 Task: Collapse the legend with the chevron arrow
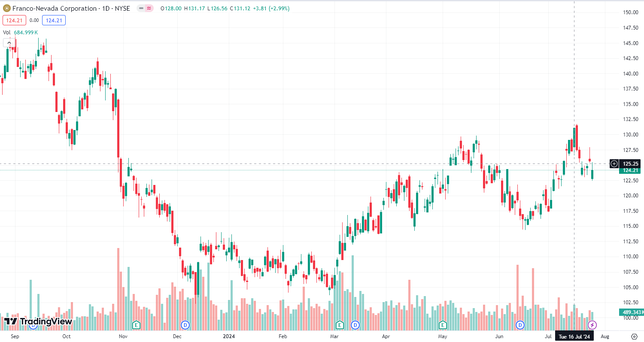pyautogui.click(x=9, y=42)
